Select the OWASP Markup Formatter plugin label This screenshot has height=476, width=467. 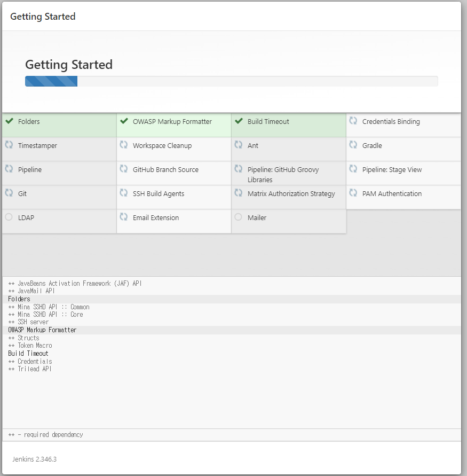click(172, 121)
